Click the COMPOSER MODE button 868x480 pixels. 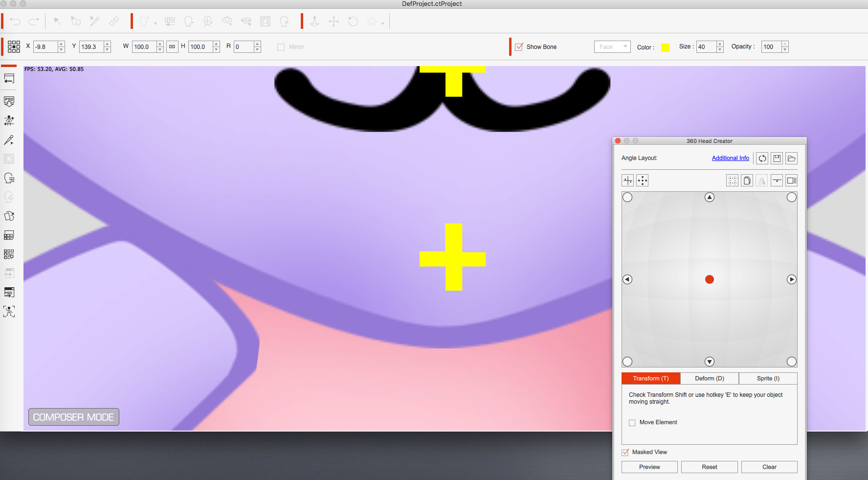tap(74, 417)
